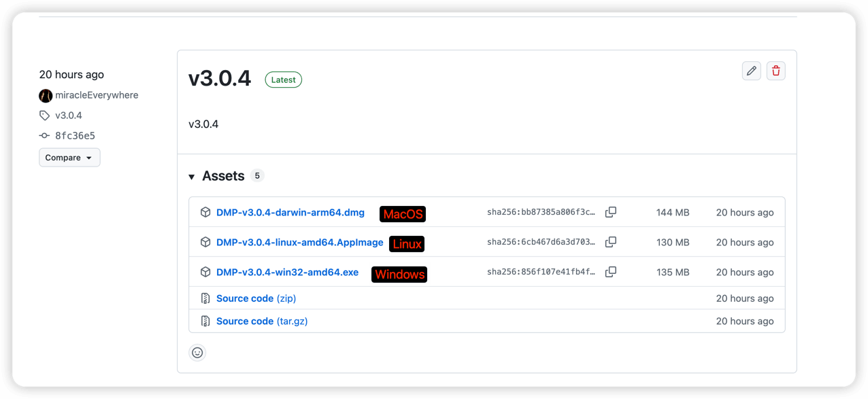Viewport: 868px width, 399px height.
Task: Click the red trash delete release icon
Action: (775, 71)
